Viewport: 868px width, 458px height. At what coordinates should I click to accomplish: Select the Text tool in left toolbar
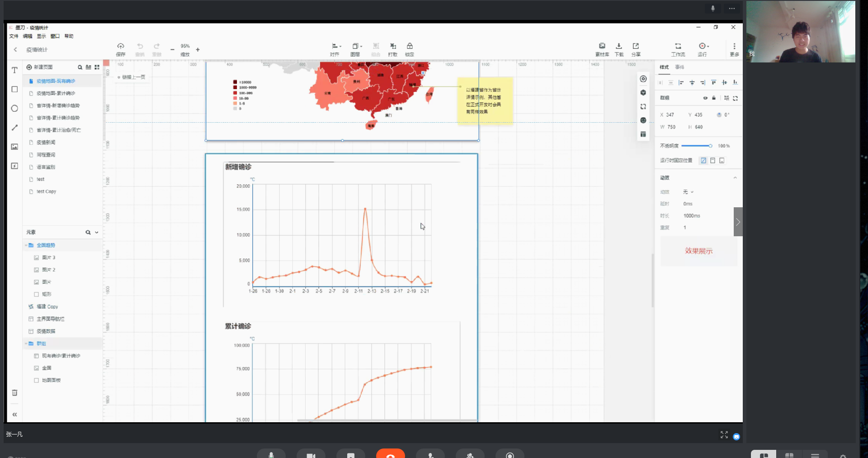[14, 70]
